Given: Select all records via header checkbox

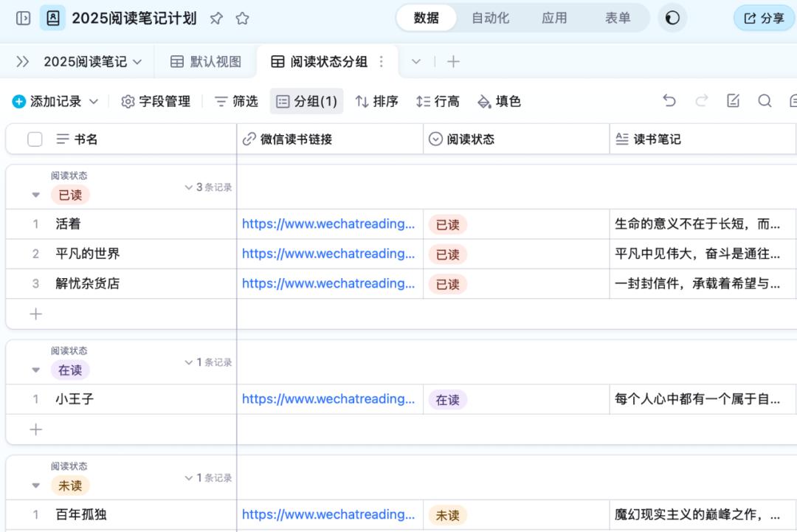Looking at the screenshot, I should [x=35, y=139].
